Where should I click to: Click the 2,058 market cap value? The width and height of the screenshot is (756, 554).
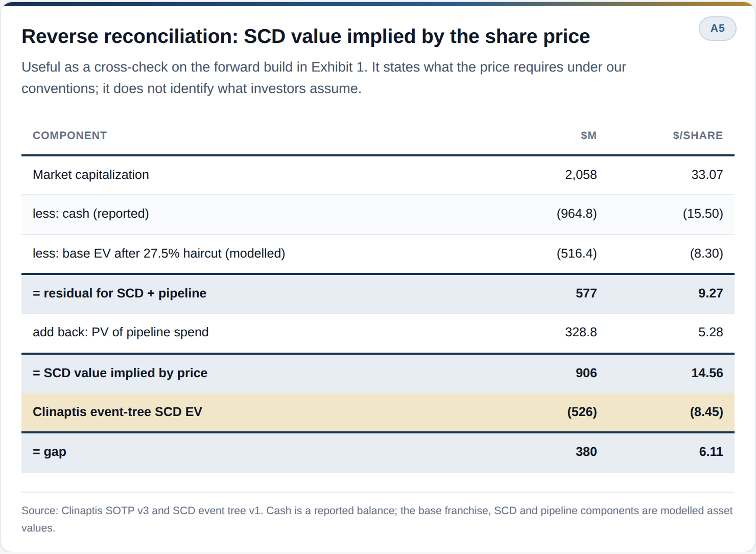581,175
